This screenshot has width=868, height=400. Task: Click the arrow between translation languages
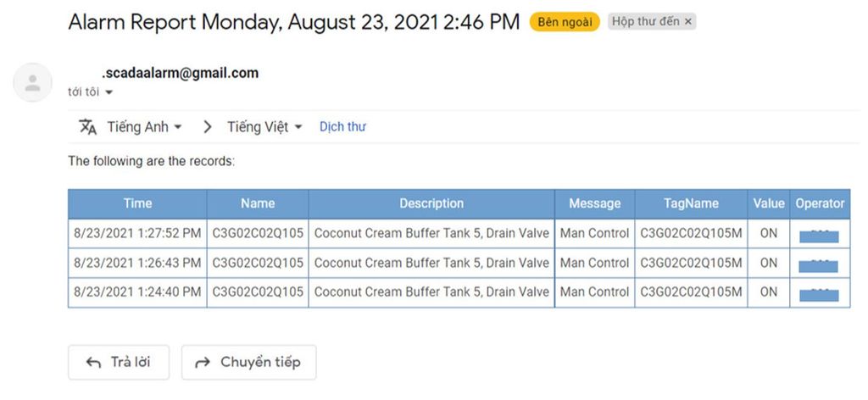(x=208, y=127)
